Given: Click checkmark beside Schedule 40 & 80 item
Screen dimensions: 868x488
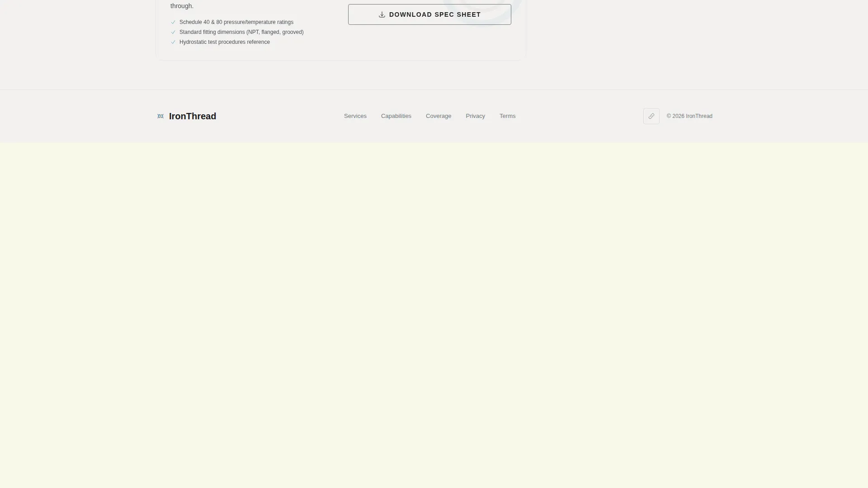Looking at the screenshot, I should [x=173, y=22].
